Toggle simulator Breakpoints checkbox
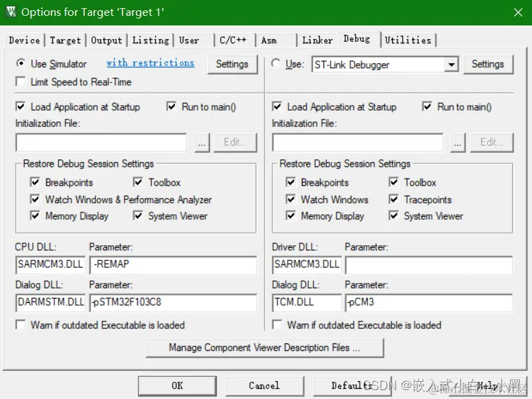This screenshot has height=399, width=532. click(x=35, y=182)
